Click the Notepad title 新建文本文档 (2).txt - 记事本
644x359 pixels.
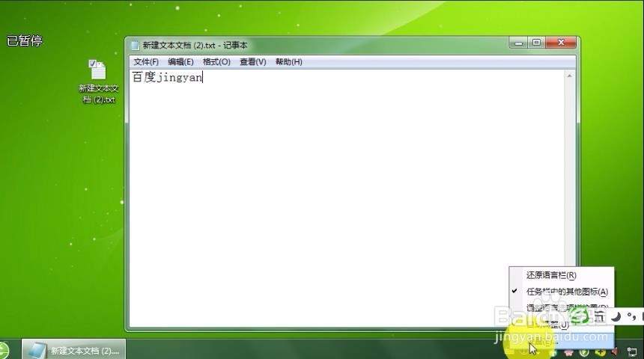[x=195, y=45]
